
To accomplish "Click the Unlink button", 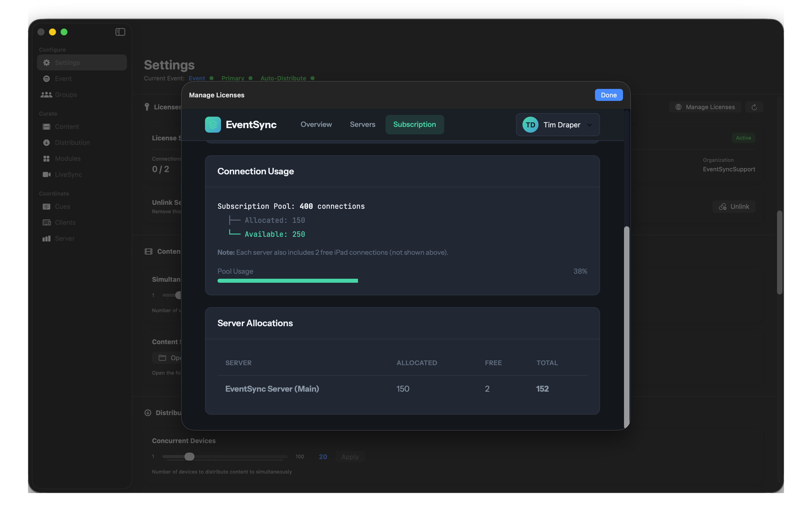I will 733,207.
